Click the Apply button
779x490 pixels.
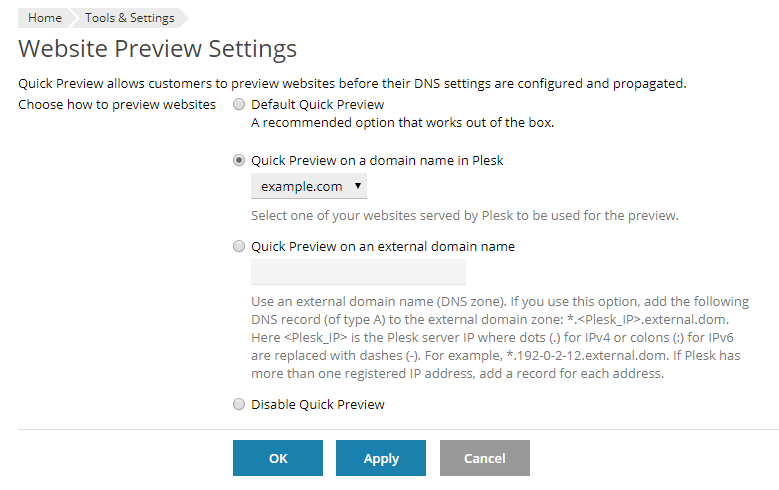click(x=381, y=458)
